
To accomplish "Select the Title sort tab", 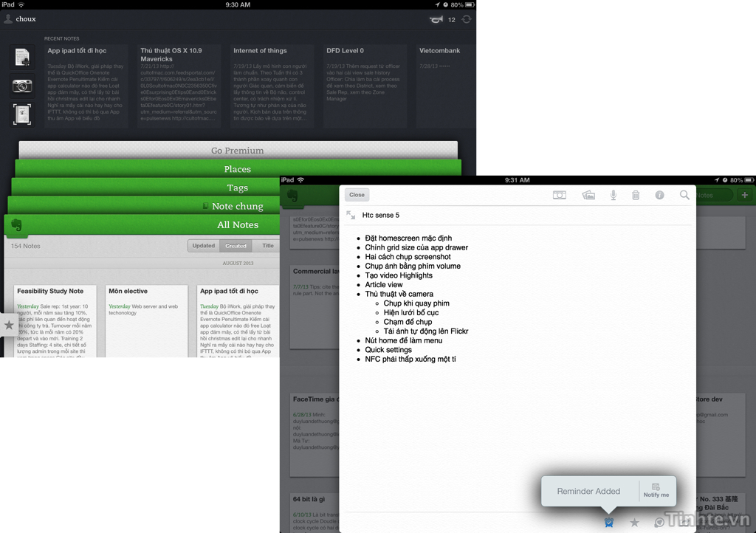I will point(267,246).
